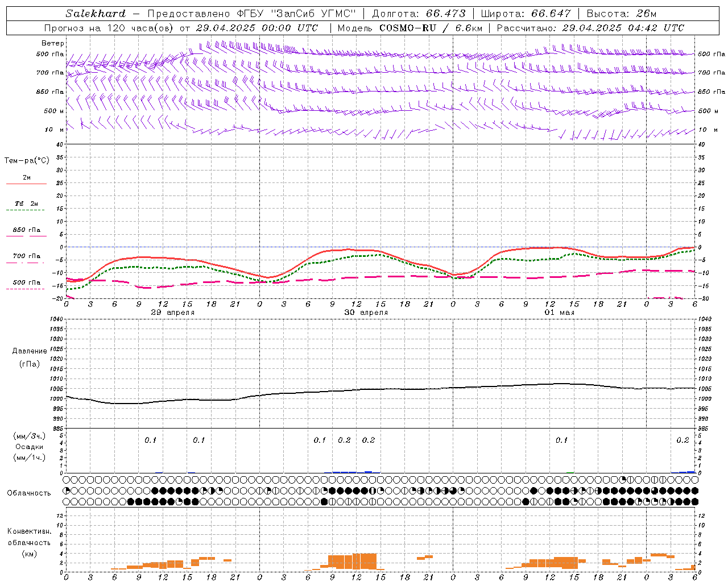This screenshot has width=728, height=582.
Task: Click the "500 м" wind level label beside Ветер
Action: coord(54,111)
